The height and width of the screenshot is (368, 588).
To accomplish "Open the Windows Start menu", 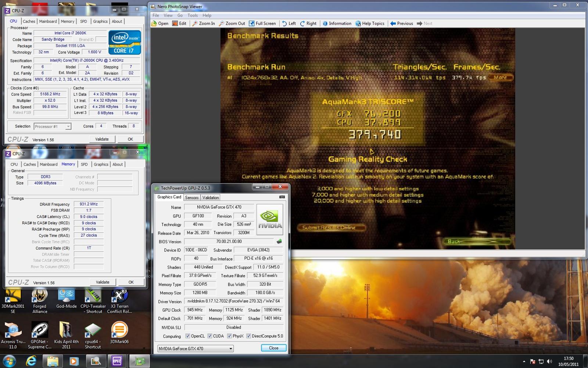I will [x=9, y=361].
